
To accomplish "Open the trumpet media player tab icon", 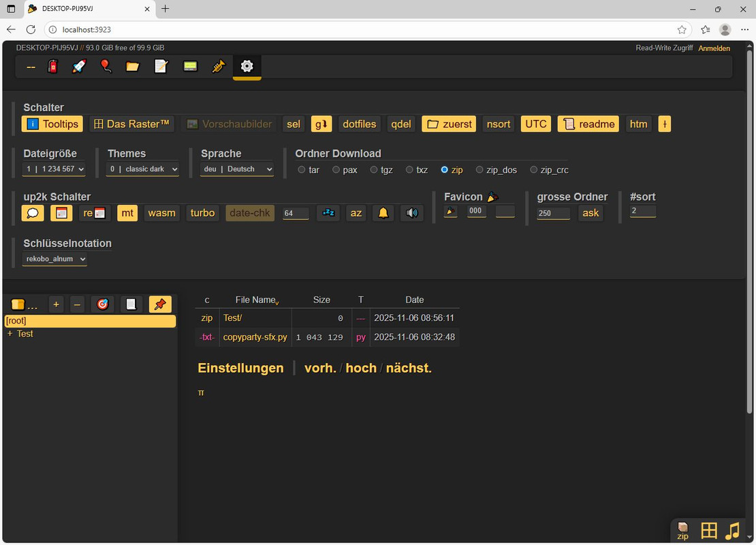I will click(218, 67).
